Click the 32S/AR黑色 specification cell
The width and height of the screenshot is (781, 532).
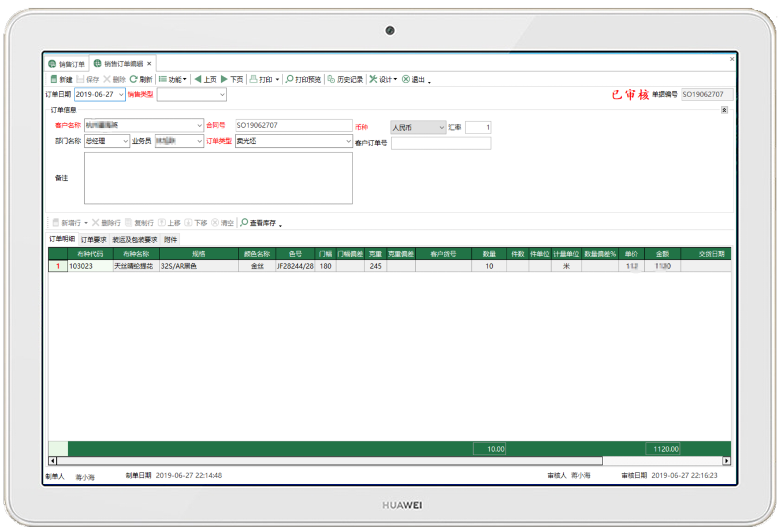pos(199,266)
